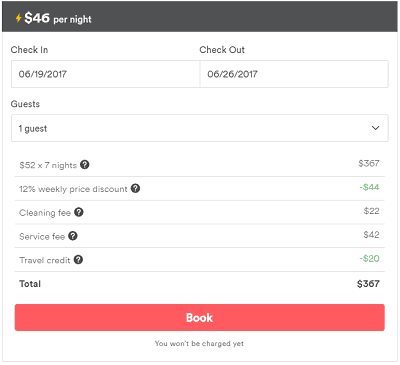Viewport: 400px width, 365px height.
Task: Click the $52 x 7 nights text
Action: point(48,165)
